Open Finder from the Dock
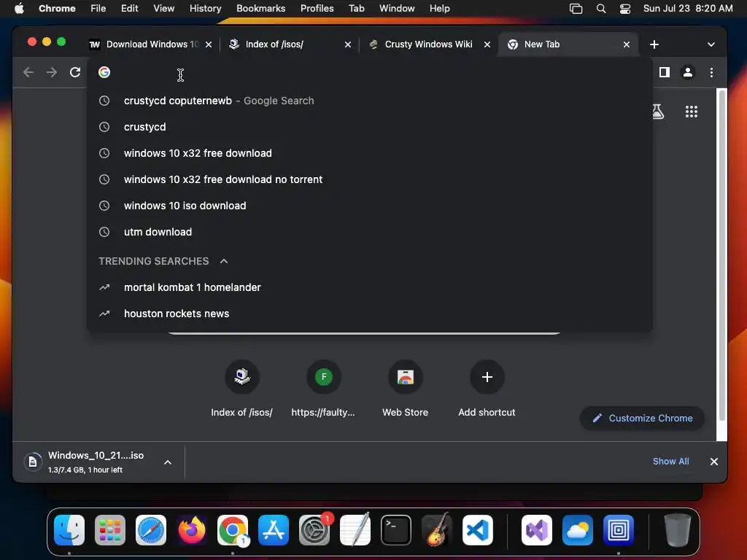This screenshot has height=560, width=747. click(69, 530)
